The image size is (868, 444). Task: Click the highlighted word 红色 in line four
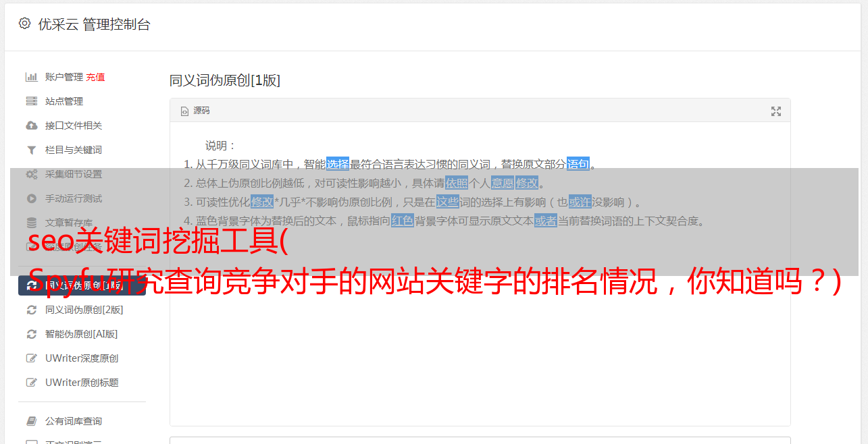coord(403,221)
